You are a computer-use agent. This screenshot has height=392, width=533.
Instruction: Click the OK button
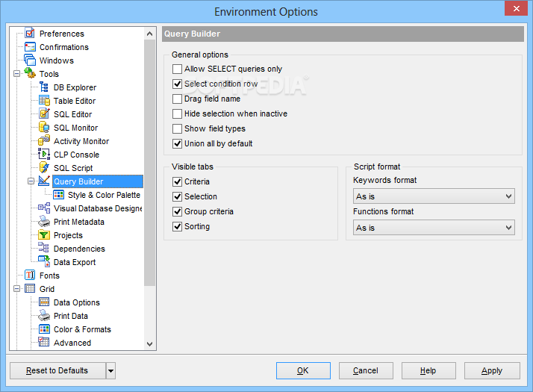point(303,370)
